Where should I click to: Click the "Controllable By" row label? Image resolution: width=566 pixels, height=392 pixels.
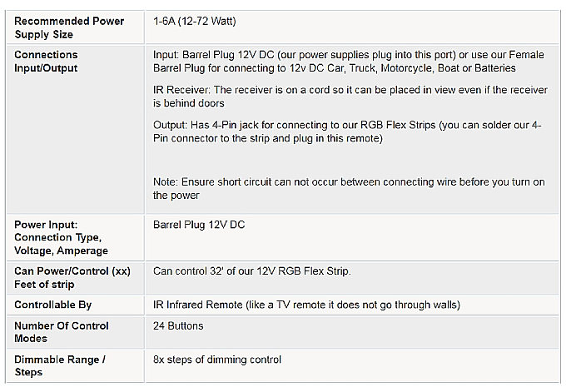pos(53,305)
